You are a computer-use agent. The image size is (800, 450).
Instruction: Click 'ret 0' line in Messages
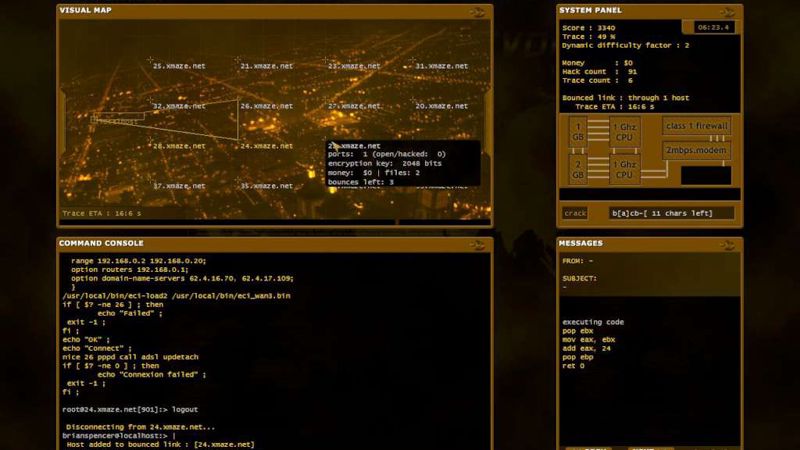pyautogui.click(x=573, y=366)
